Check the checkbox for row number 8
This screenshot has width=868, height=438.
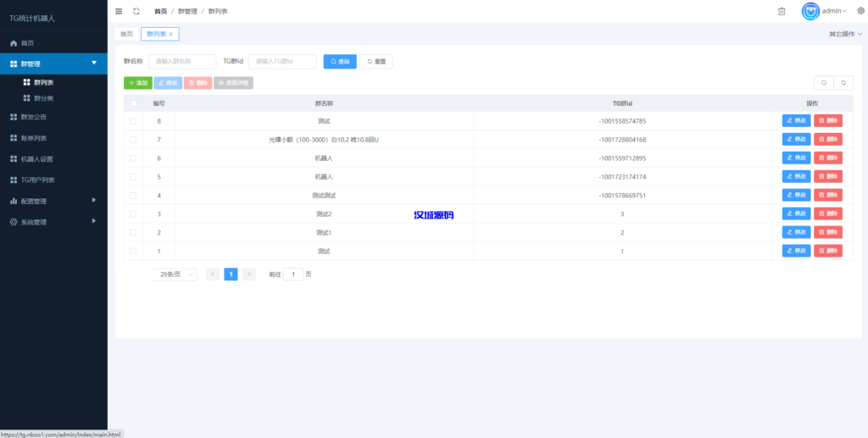point(133,121)
